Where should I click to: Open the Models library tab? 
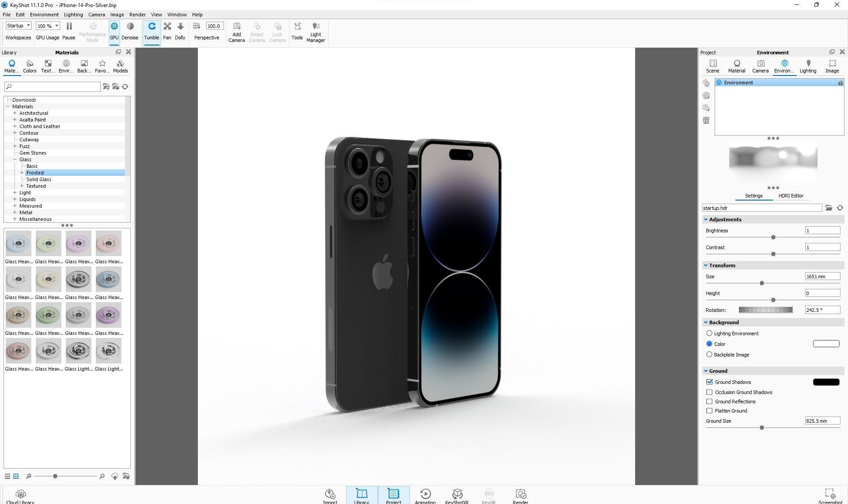pyautogui.click(x=120, y=66)
